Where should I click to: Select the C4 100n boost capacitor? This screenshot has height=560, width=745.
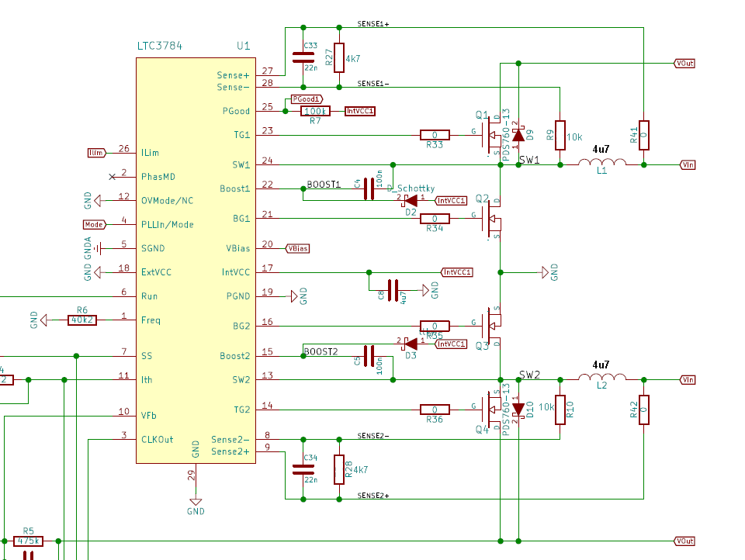tap(369, 188)
